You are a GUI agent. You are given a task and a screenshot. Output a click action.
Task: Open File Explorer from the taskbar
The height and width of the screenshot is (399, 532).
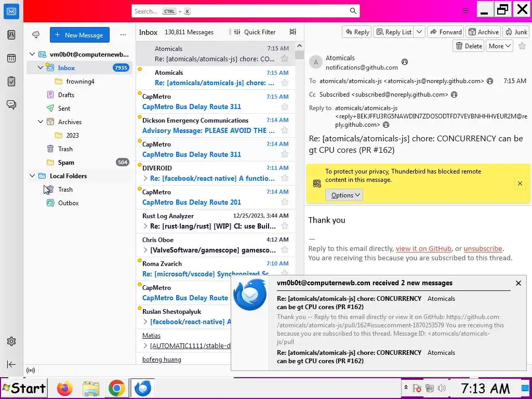coord(90,388)
